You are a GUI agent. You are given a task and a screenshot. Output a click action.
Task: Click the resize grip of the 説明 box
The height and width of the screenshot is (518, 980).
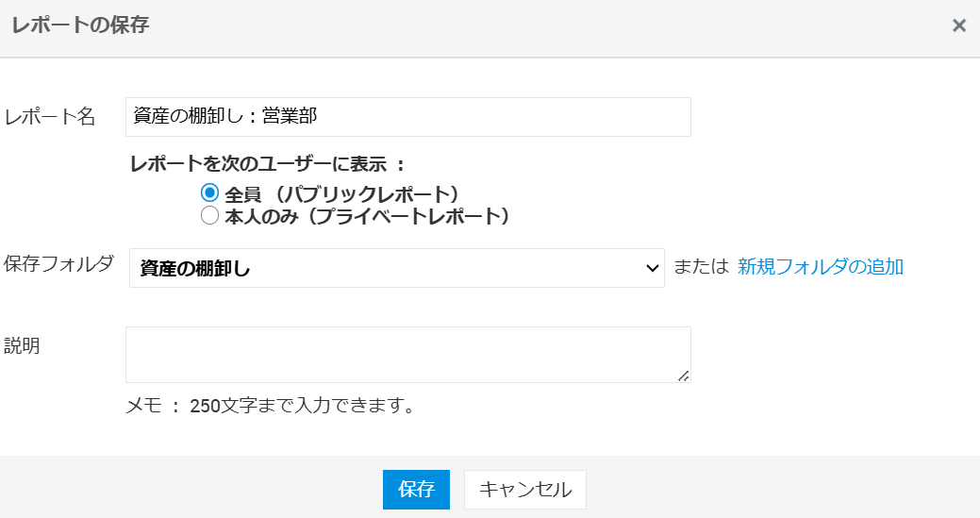point(684,376)
